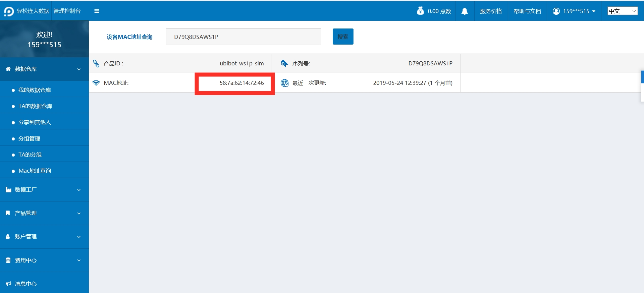Click the platform logo icon
644x293 pixels.
click(9, 11)
